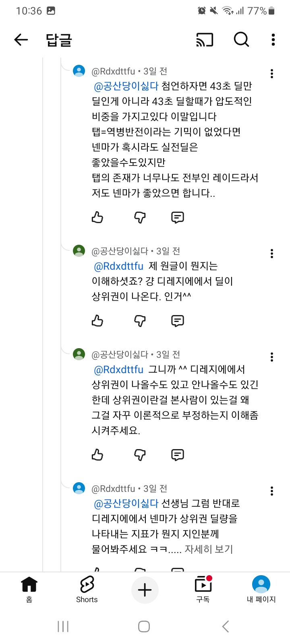Tap the back arrow next to 답글
The image size is (290, 644).
click(x=21, y=39)
